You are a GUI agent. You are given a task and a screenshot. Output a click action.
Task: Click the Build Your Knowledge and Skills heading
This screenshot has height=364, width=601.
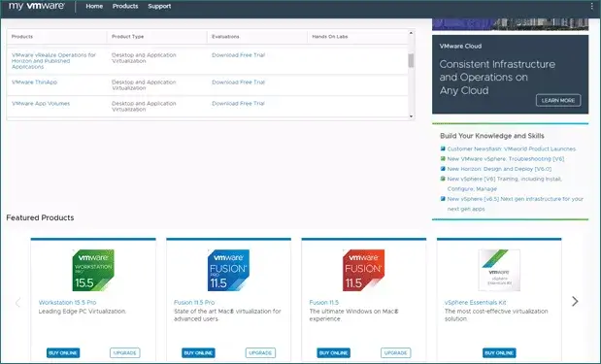click(x=491, y=136)
